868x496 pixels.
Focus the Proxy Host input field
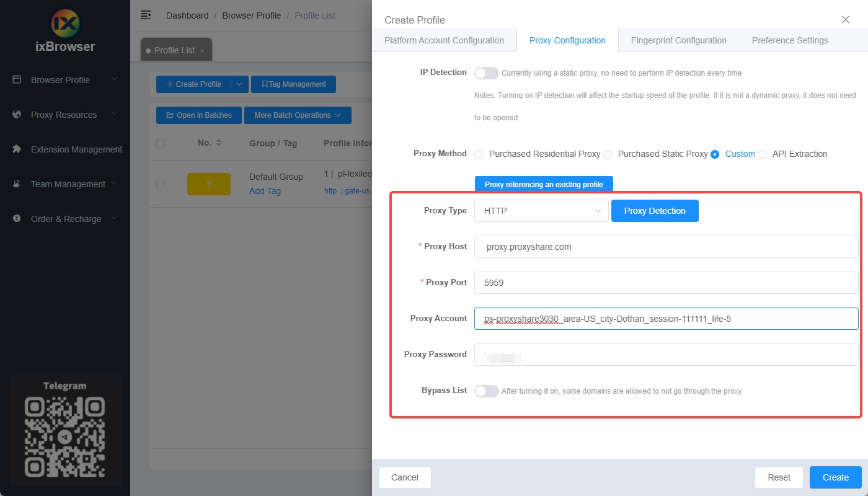(x=666, y=247)
